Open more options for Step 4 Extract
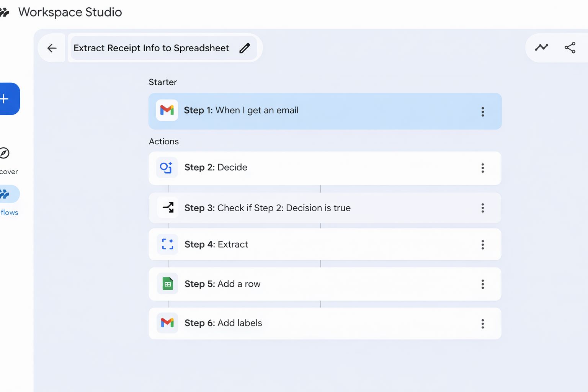588x392 pixels. click(483, 245)
